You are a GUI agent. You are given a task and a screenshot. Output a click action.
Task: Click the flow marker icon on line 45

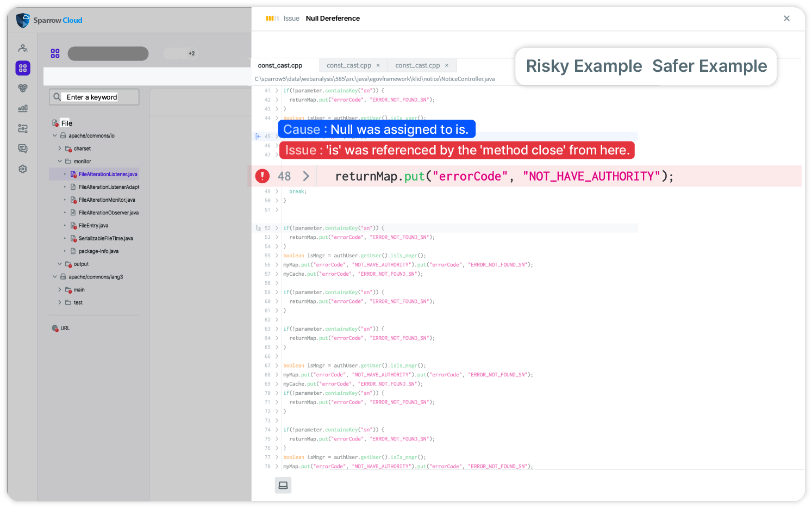[258, 137]
